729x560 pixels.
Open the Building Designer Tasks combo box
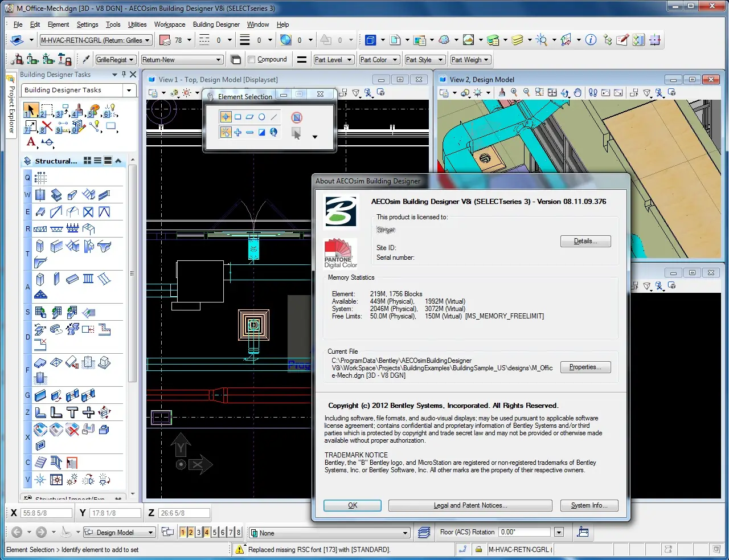(x=79, y=90)
